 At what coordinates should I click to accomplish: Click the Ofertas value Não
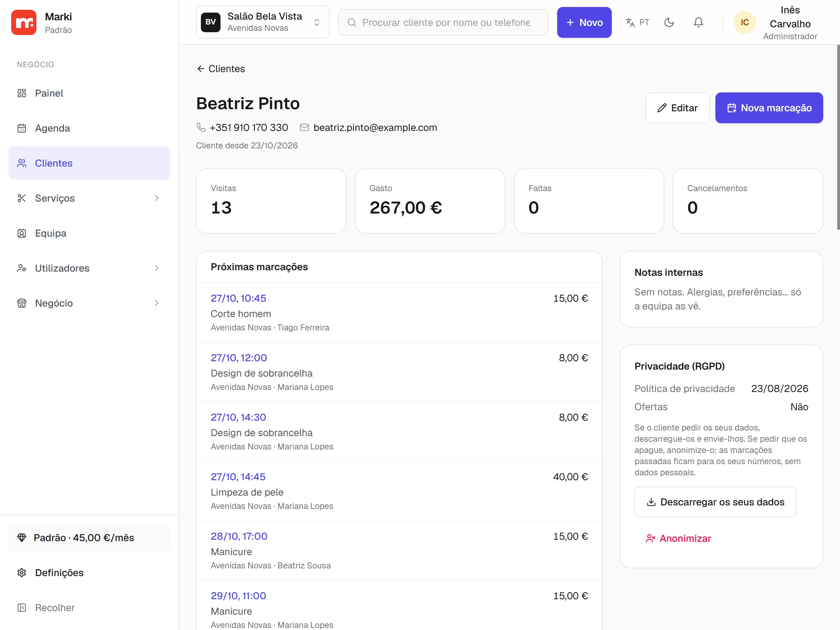(799, 407)
